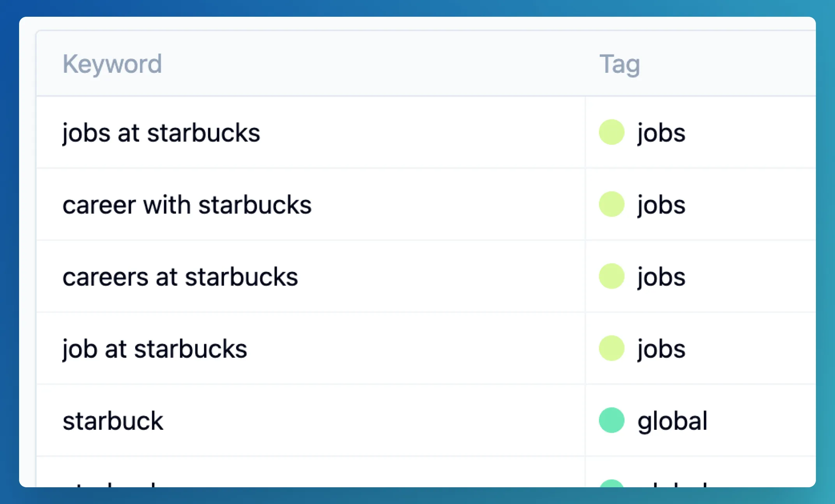Image resolution: width=835 pixels, height=504 pixels.
Task: Open the keyword row 'job at starbucks'
Action: click(x=154, y=348)
